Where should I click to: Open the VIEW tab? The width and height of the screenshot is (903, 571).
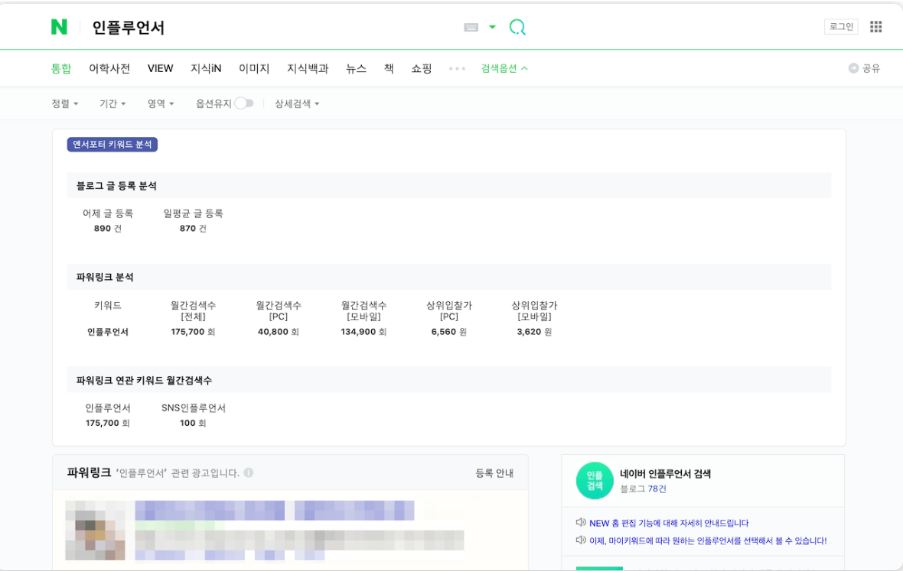[x=160, y=68]
